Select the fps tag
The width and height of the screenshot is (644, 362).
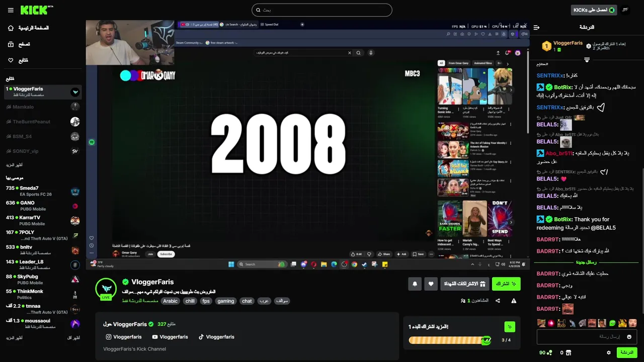click(x=206, y=301)
